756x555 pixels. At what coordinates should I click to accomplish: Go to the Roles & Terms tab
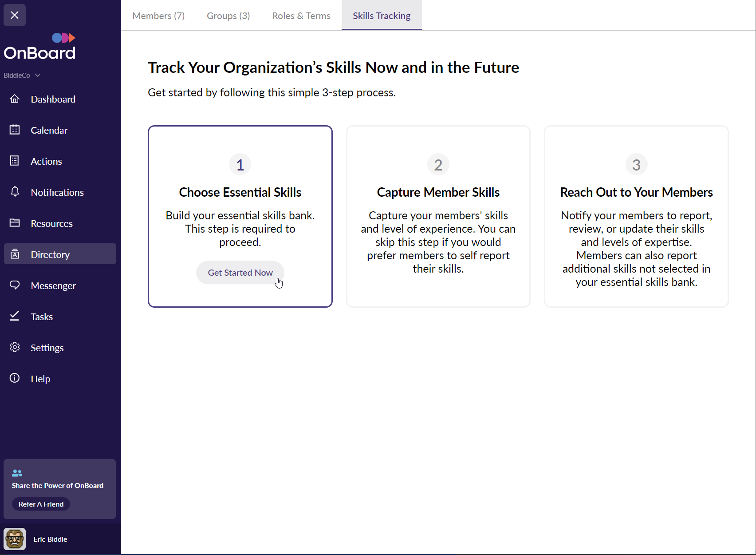coord(301,16)
